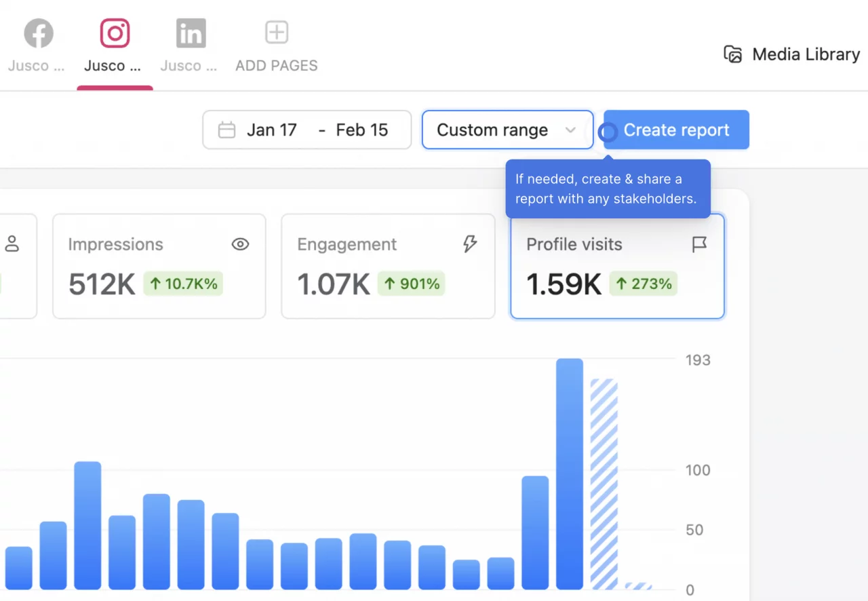Click the eye icon on the Impressions card

(240, 244)
